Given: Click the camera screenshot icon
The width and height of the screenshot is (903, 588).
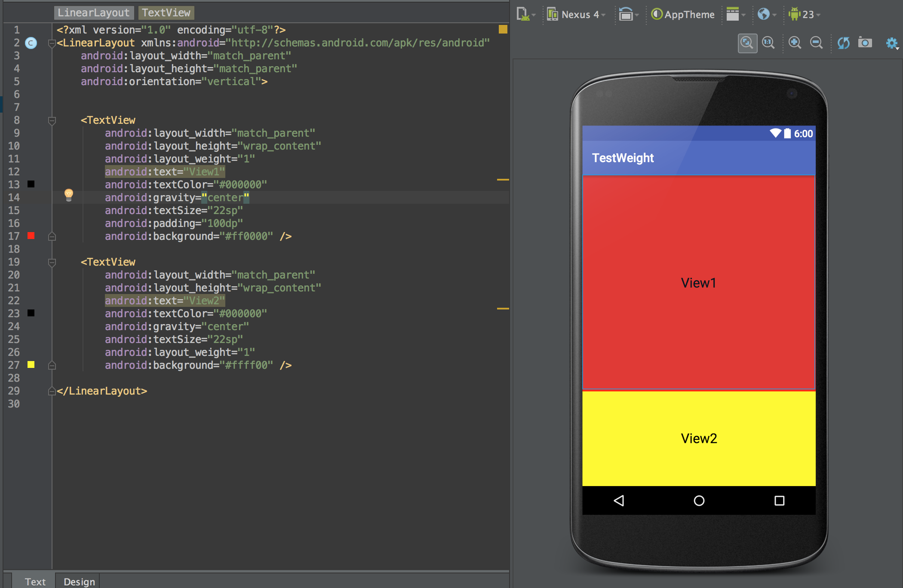Looking at the screenshot, I should click(x=865, y=43).
